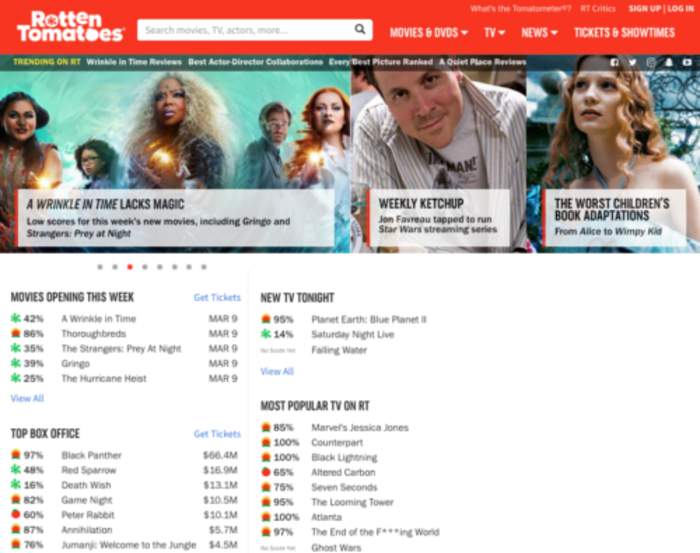700x553 pixels.
Task: Open A Wrinkle in Time Lacks Magic feature
Action: coord(175,218)
